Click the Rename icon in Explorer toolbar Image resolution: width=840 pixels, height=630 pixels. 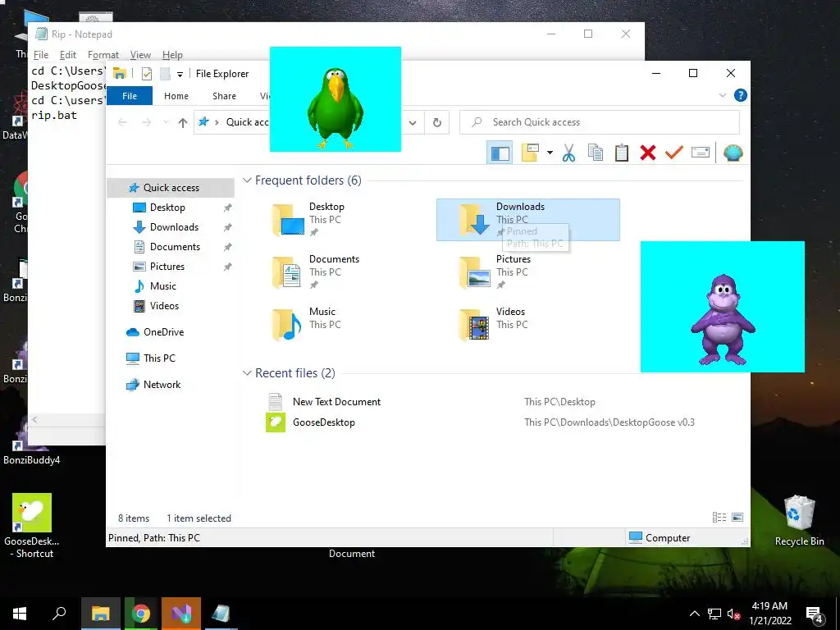click(x=701, y=153)
